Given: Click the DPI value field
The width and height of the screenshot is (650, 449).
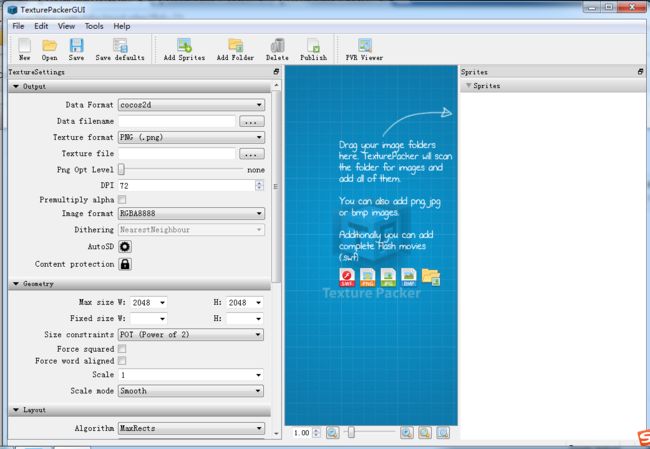Looking at the screenshot, I should (187, 185).
